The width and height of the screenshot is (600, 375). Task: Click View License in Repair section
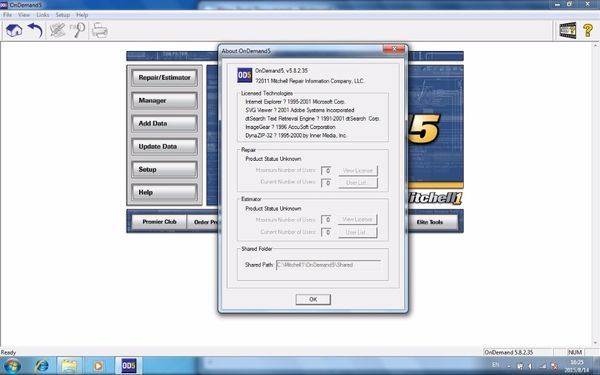point(358,171)
